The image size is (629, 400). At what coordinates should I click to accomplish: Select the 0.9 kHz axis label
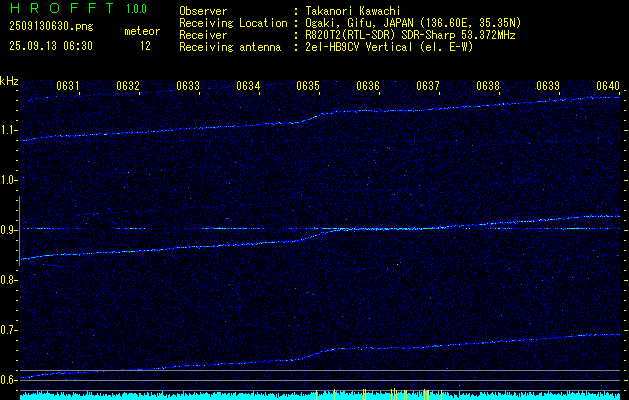[9, 230]
